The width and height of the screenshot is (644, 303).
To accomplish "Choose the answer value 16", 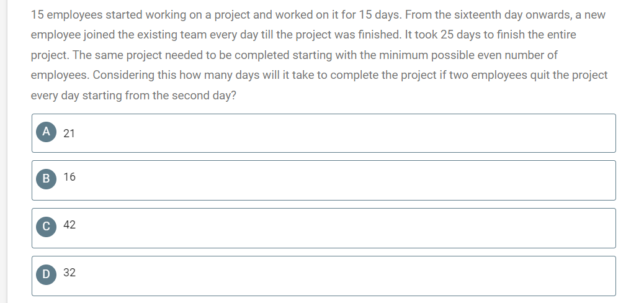I will pos(69,177).
